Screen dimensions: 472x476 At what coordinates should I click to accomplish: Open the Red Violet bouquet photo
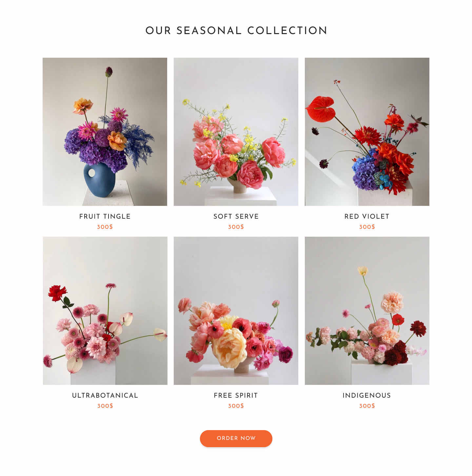[x=367, y=132]
